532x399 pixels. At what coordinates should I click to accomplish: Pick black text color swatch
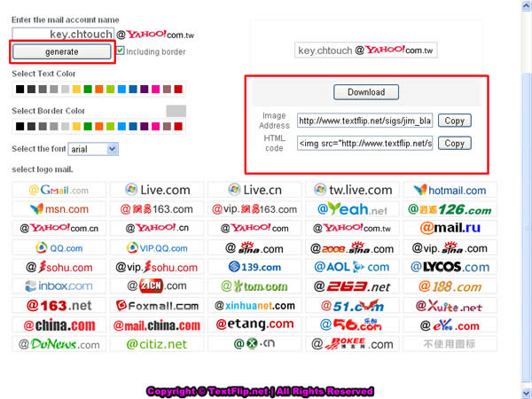pos(20,90)
